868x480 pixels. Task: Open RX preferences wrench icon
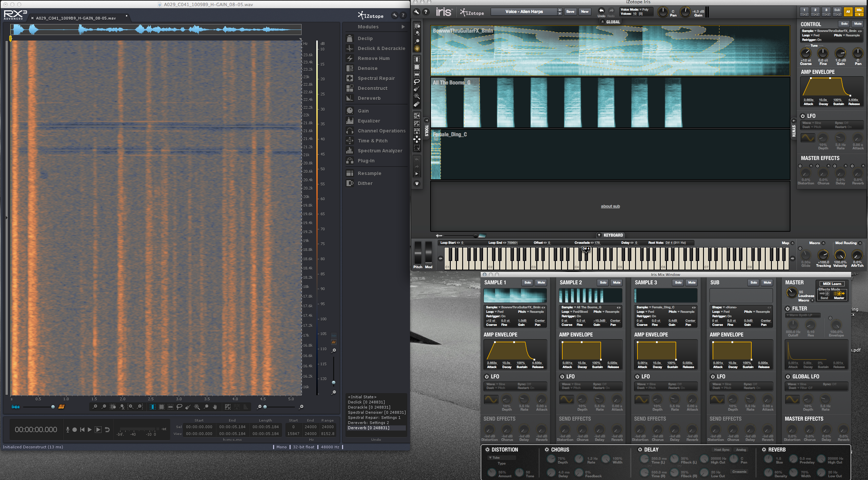(395, 15)
